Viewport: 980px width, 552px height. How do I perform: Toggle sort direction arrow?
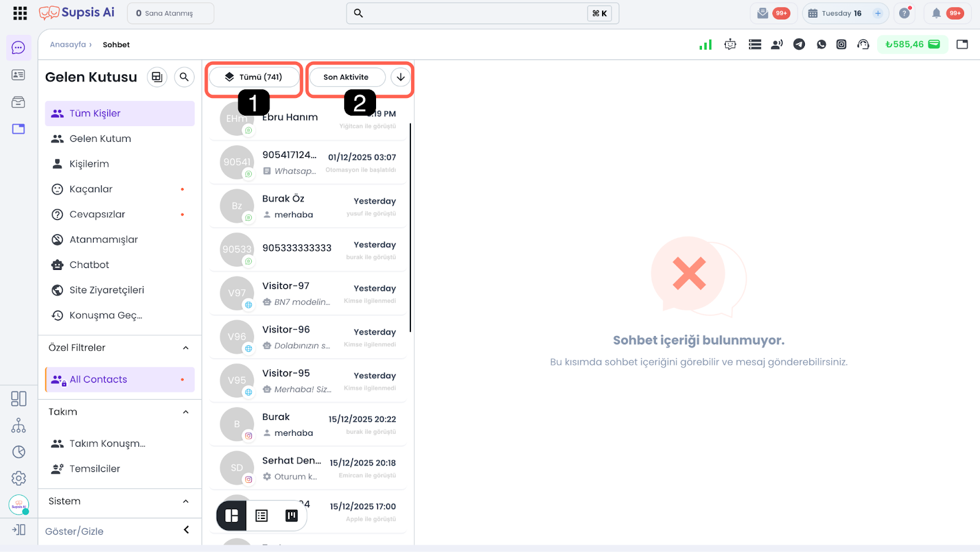click(x=401, y=77)
